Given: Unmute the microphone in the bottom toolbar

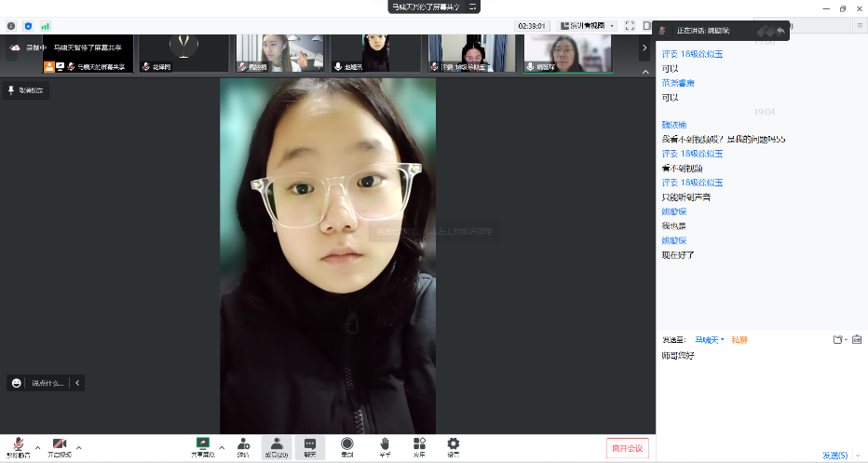Looking at the screenshot, I should (18, 444).
